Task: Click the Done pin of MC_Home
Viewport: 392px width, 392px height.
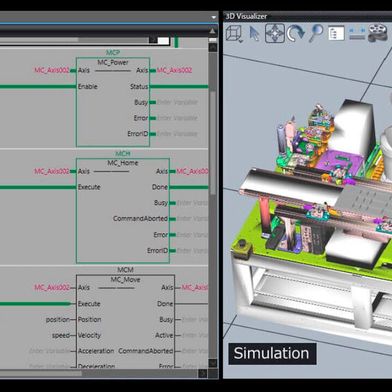Action: pos(160,187)
